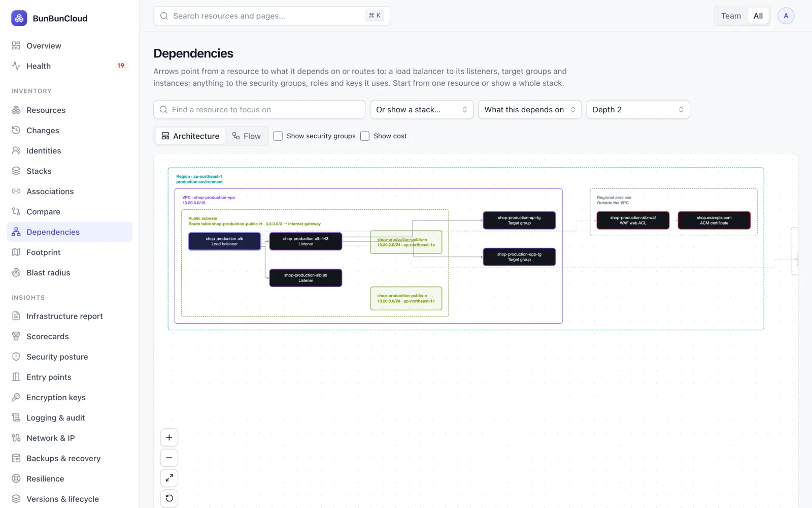Select the Architecture view tab
812x508 pixels.
point(190,136)
